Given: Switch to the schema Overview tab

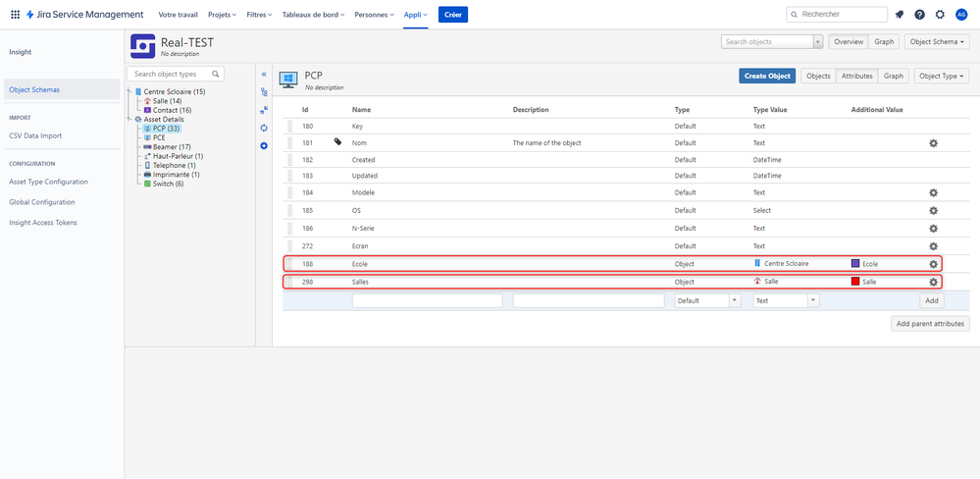Looking at the screenshot, I should point(849,42).
